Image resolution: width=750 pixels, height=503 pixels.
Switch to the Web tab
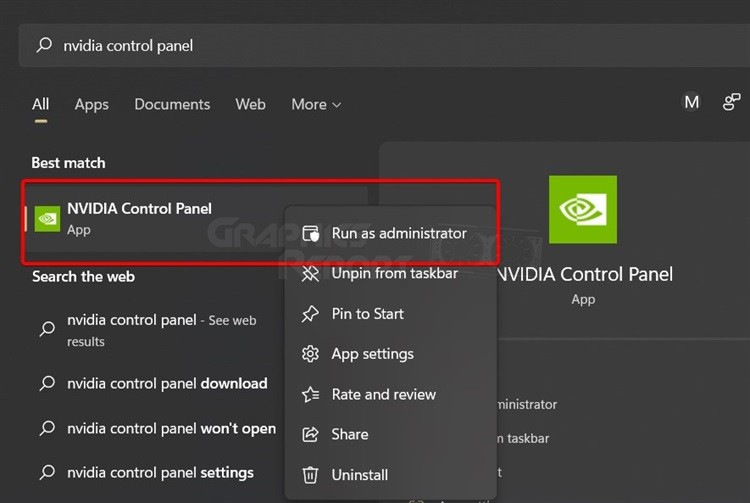pos(250,104)
